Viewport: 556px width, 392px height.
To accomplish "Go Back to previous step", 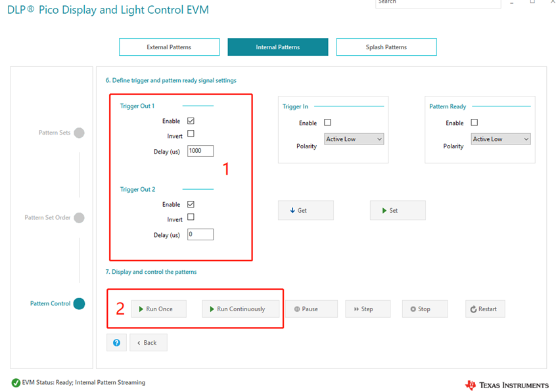I will 149,343.
